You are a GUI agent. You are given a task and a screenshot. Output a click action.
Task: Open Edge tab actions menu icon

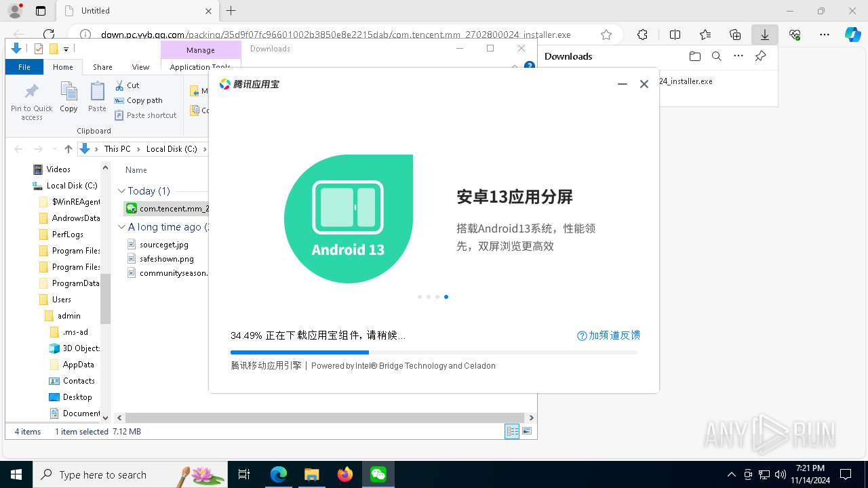[41, 11]
